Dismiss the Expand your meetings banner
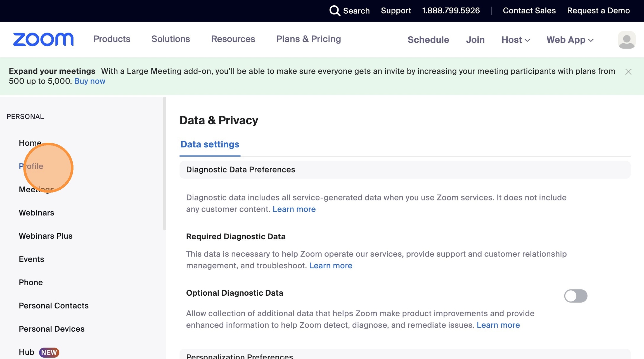644x359 pixels. 628,72
